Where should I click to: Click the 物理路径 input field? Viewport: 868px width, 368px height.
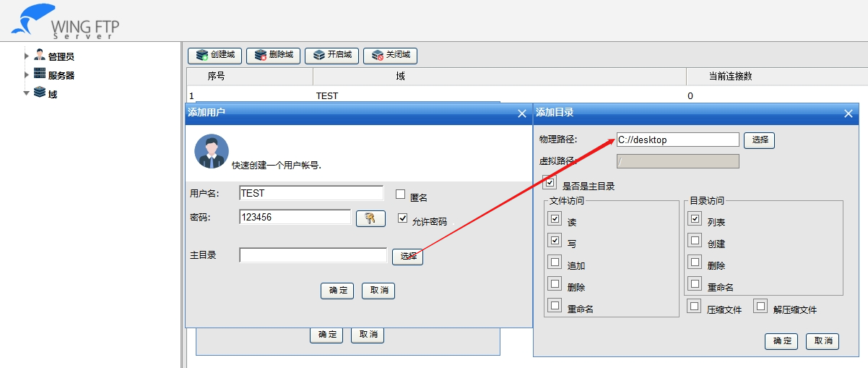[677, 140]
